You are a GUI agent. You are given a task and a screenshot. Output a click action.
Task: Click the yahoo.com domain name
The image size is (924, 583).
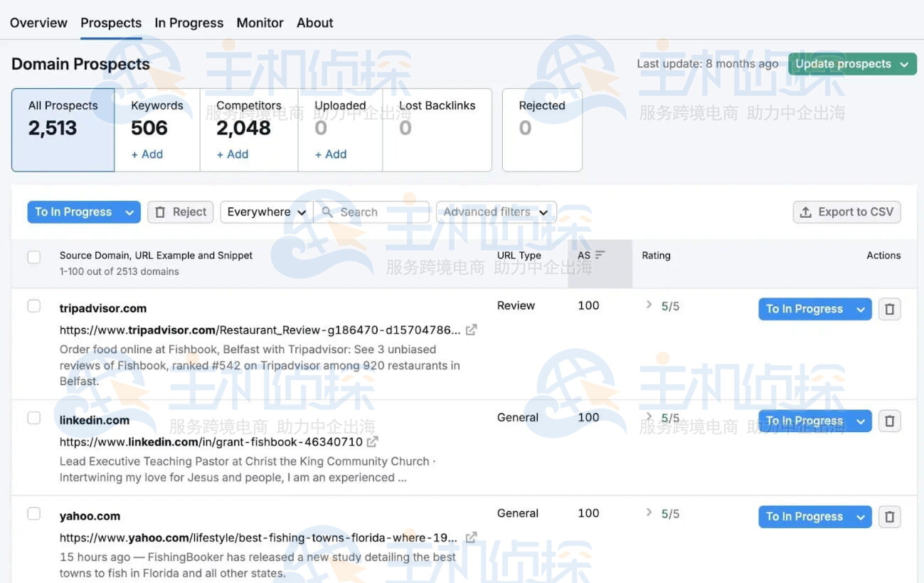pyautogui.click(x=90, y=516)
